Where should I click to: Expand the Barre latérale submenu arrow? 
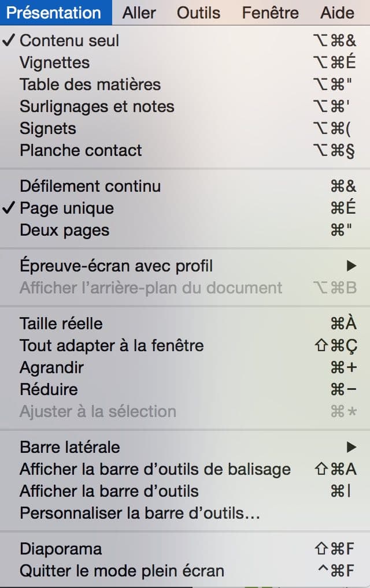click(x=351, y=447)
